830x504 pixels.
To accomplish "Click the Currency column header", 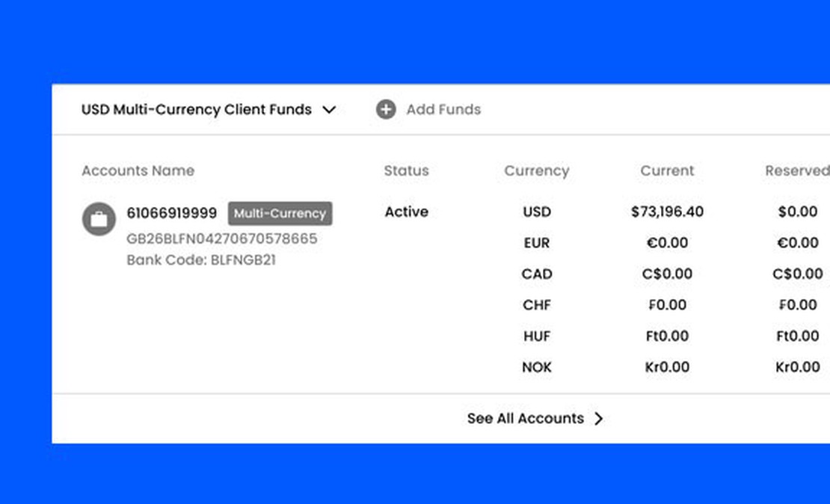I will coord(536,170).
